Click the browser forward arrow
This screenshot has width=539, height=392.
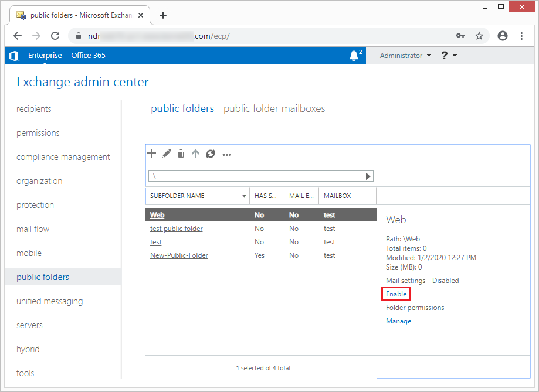pyautogui.click(x=36, y=36)
